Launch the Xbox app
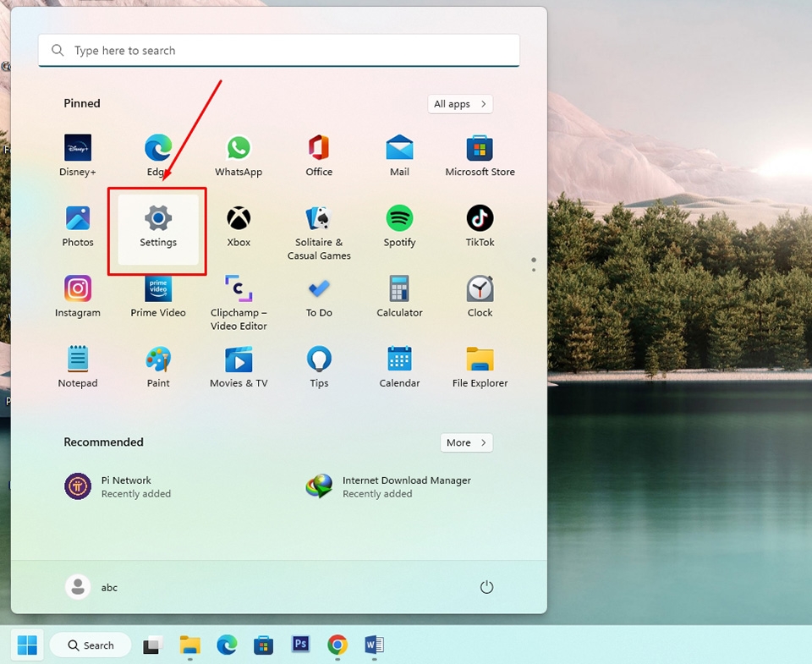 [x=239, y=227]
